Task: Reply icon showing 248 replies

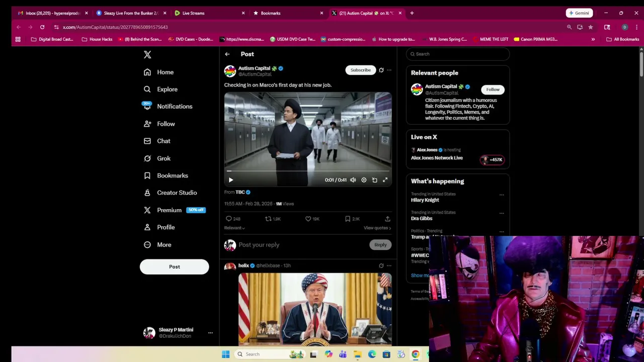Action: tap(233, 219)
